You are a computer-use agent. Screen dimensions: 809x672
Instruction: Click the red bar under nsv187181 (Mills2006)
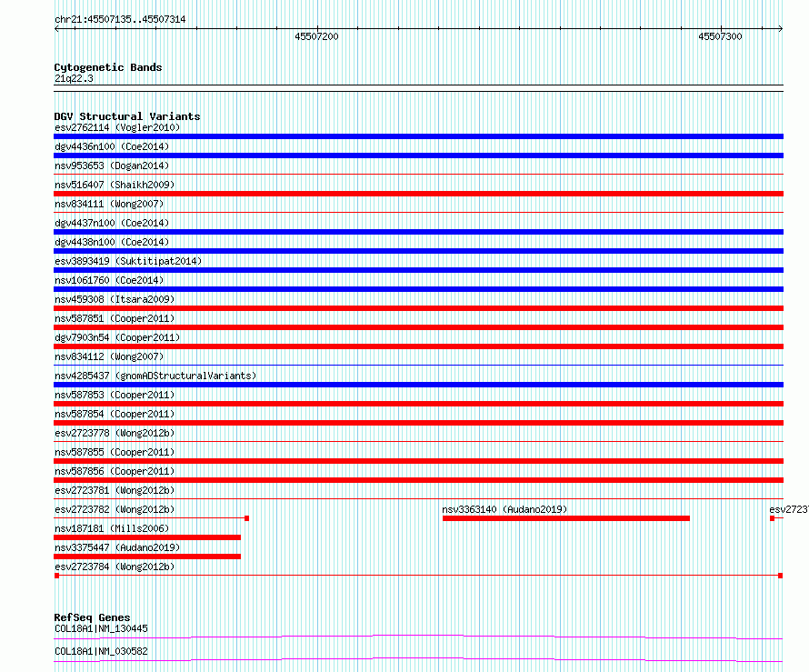(147, 537)
